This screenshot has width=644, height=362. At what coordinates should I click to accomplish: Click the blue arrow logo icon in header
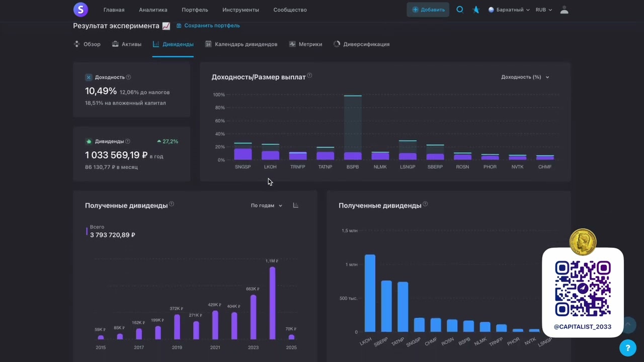click(476, 10)
